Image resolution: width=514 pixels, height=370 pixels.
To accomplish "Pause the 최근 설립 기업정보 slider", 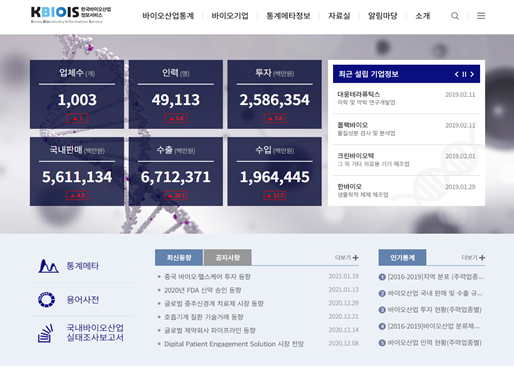I will tap(464, 74).
